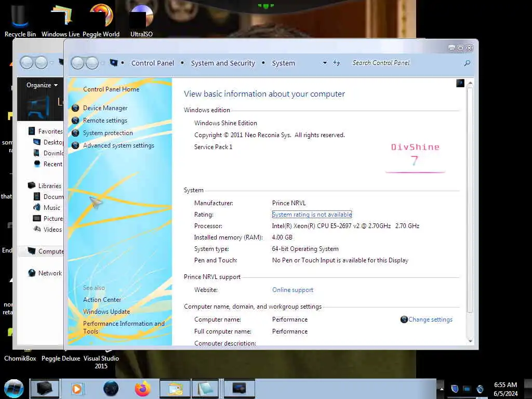Viewport: 532px width, 399px height.
Task: Click the scroll down arrow
Action: click(470, 341)
